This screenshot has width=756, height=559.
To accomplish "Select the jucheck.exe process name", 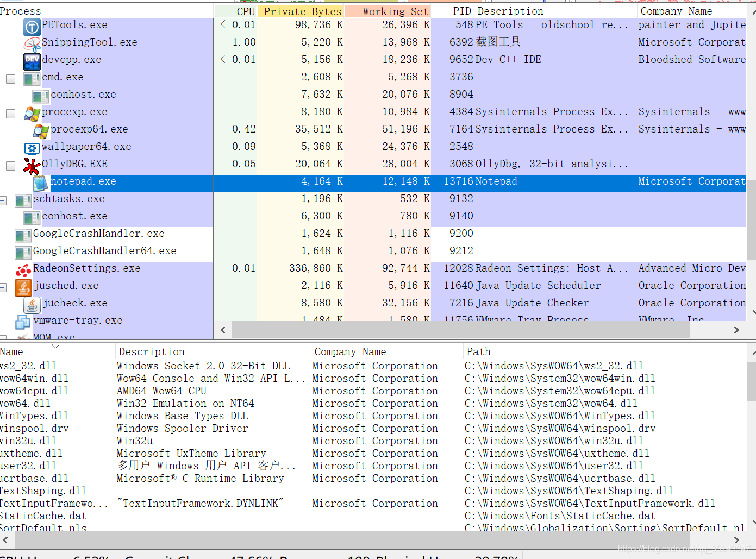I will [75, 303].
